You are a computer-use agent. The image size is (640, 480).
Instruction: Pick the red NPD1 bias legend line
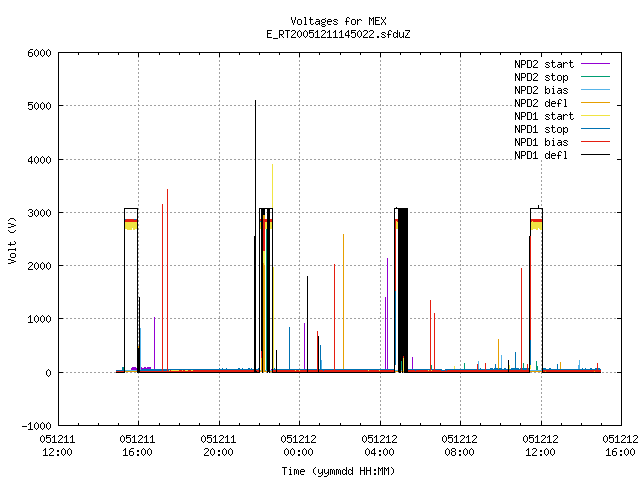(595, 142)
